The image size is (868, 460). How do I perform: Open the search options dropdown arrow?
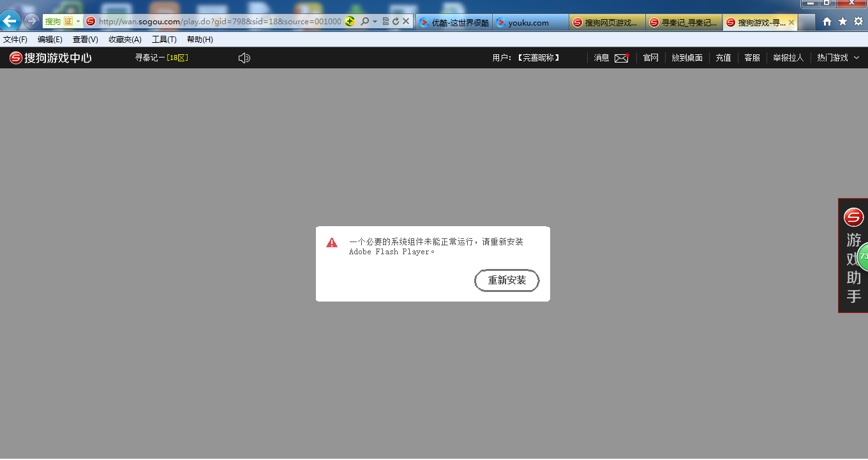tap(373, 20)
